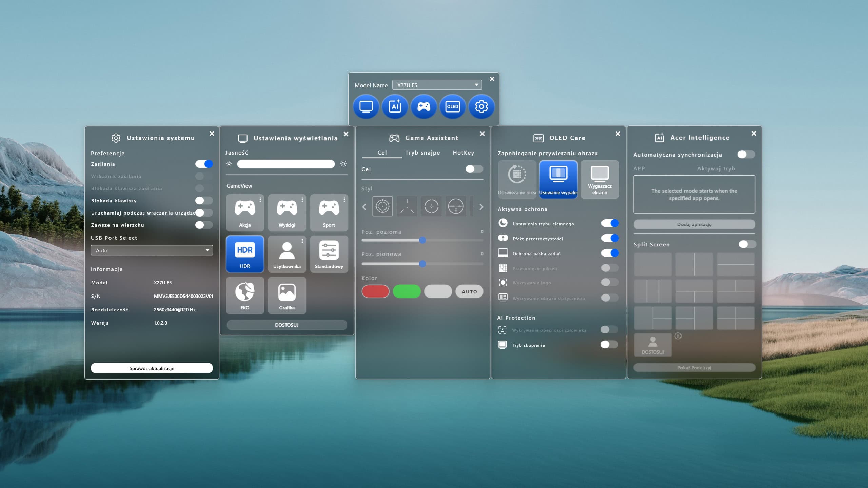
Task: Click Pokaż Podejrzyj button
Action: click(x=694, y=368)
